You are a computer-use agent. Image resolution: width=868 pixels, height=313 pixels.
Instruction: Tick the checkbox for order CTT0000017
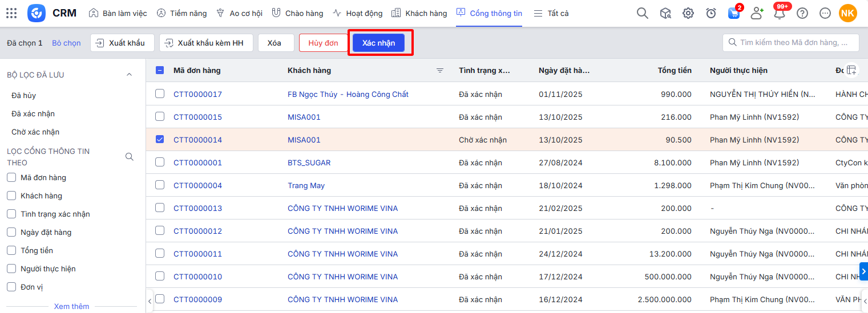[x=160, y=94]
